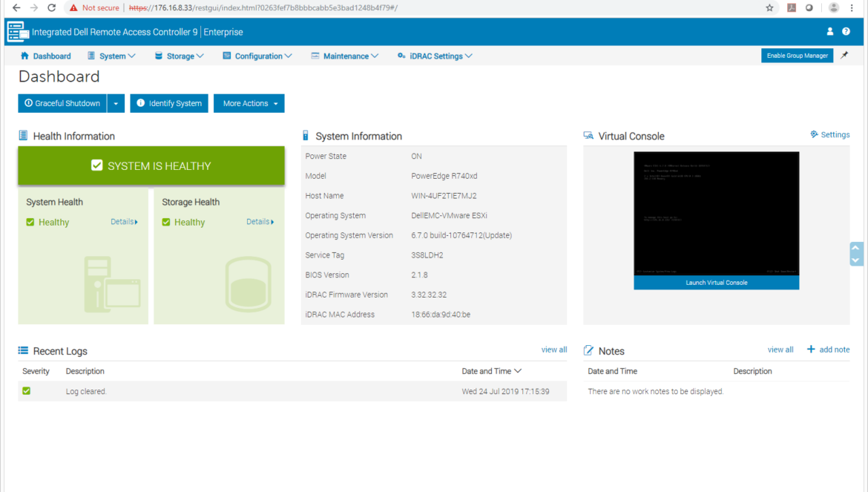Click the side panel scroll up arrow
868x492 pixels.
[856, 247]
